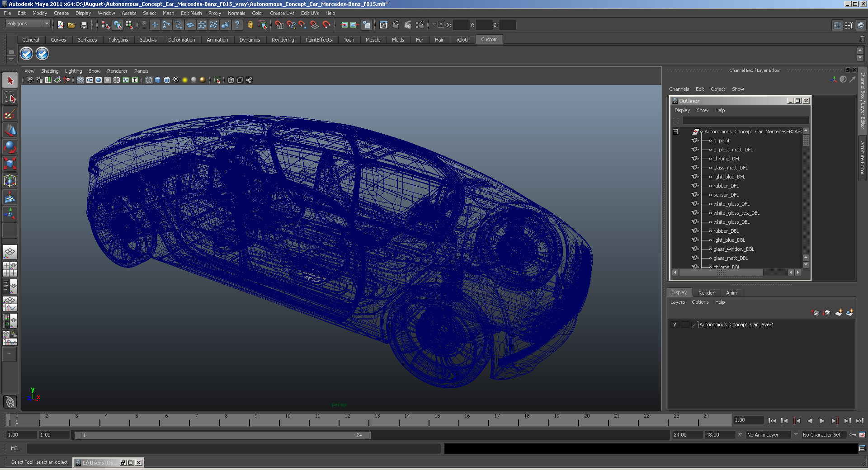Toggle viewport grid display
Viewport: 868px width, 470px height.
coord(80,80)
